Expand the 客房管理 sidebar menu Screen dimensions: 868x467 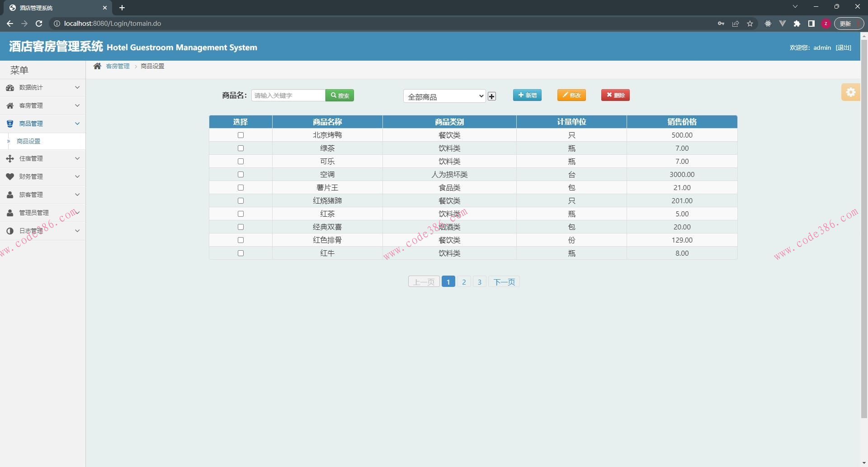pos(42,105)
